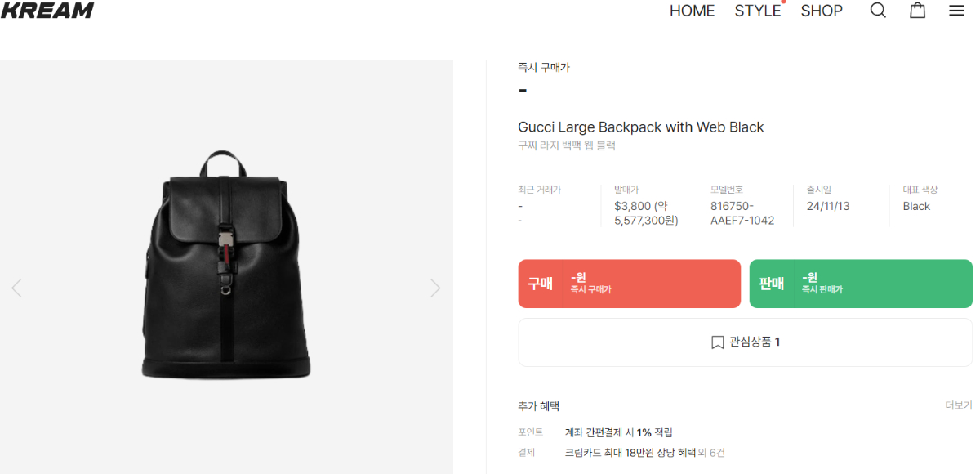
Task: Show previous product image arrow
Action: [x=16, y=288]
